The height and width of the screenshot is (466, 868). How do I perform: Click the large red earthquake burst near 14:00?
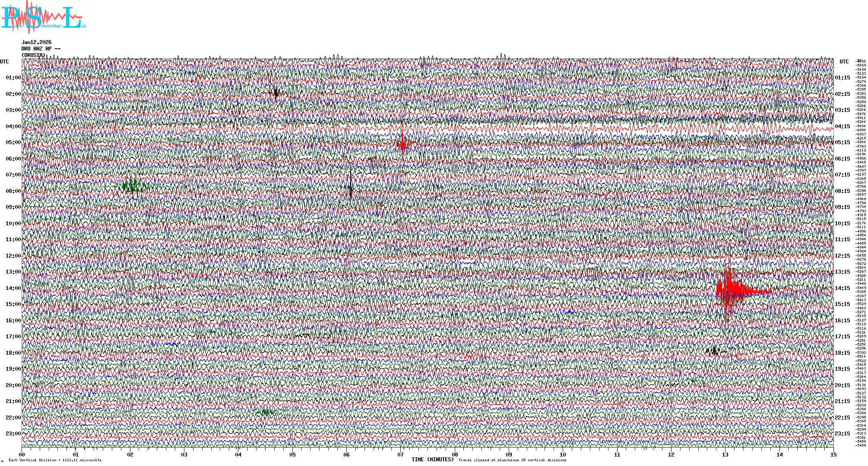[x=731, y=289]
